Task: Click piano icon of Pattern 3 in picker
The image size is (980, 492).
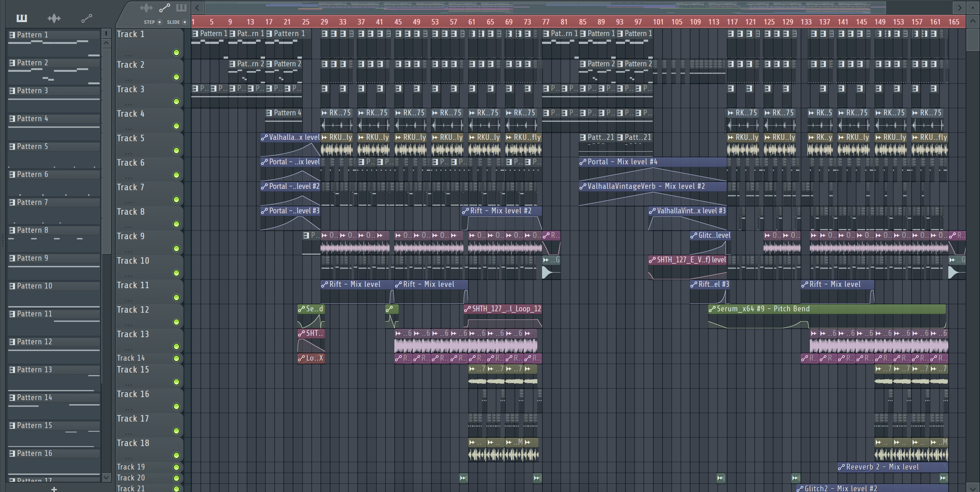Action: point(12,91)
